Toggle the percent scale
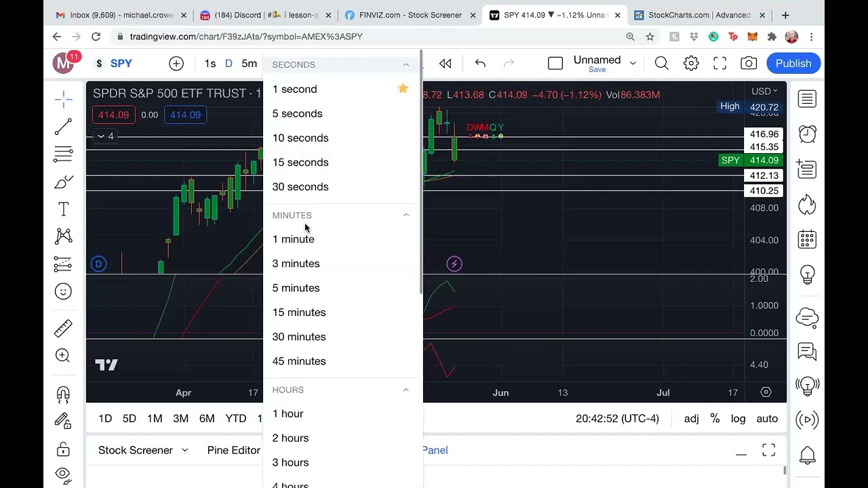The image size is (868, 488). [x=715, y=418]
